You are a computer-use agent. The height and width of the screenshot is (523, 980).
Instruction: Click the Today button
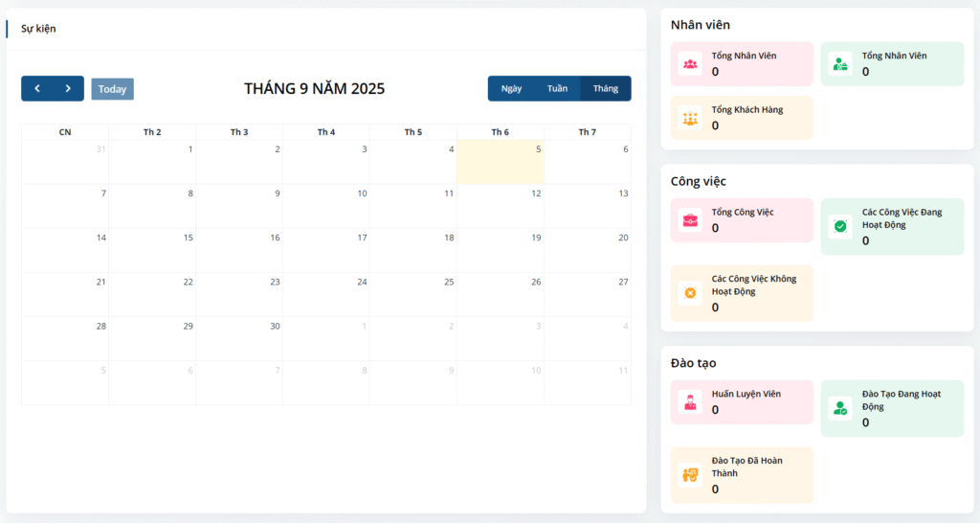112,89
